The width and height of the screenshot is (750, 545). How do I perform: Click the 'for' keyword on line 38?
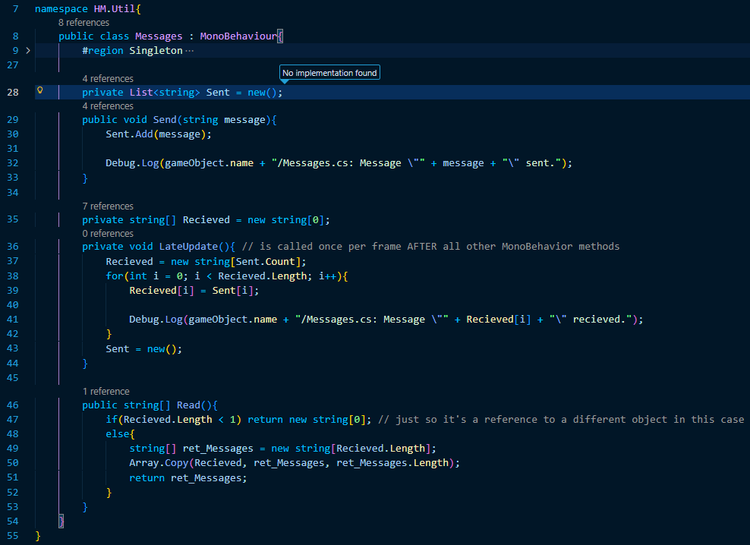(x=114, y=276)
